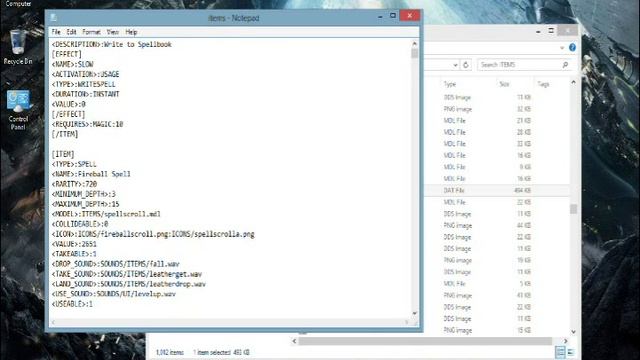Viewport: 640px width, 360px height.
Task: Open the Notepad Format menu
Action: click(91, 32)
